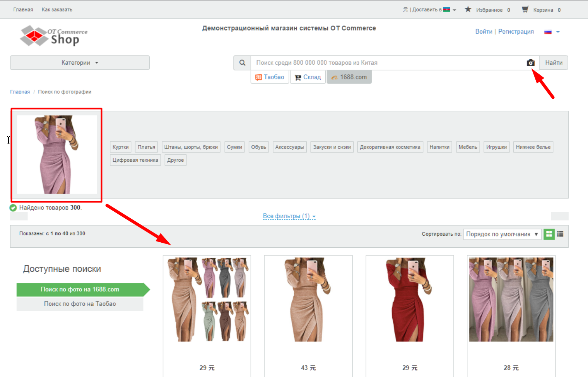Click the camera photo search icon
Image resolution: width=588 pixels, height=377 pixels.
[530, 63]
